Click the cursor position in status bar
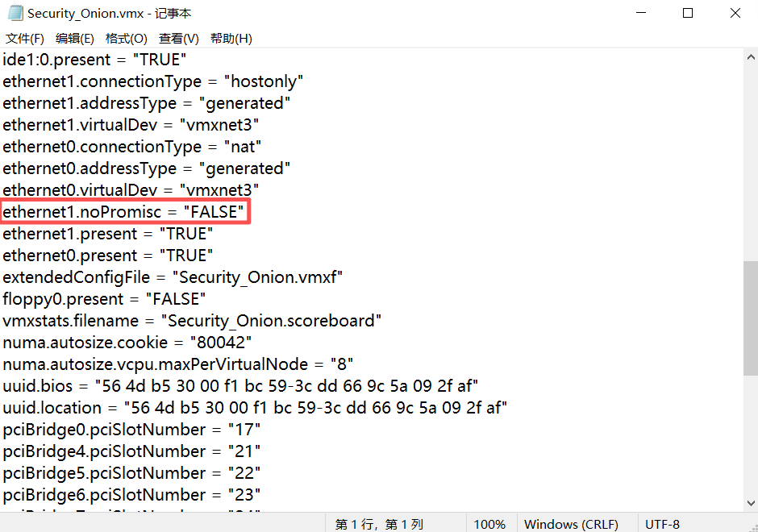Viewport: 758px width, 532px height. [x=380, y=524]
